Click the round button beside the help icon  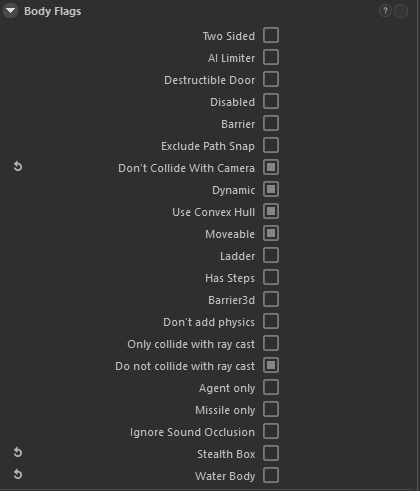click(x=401, y=11)
